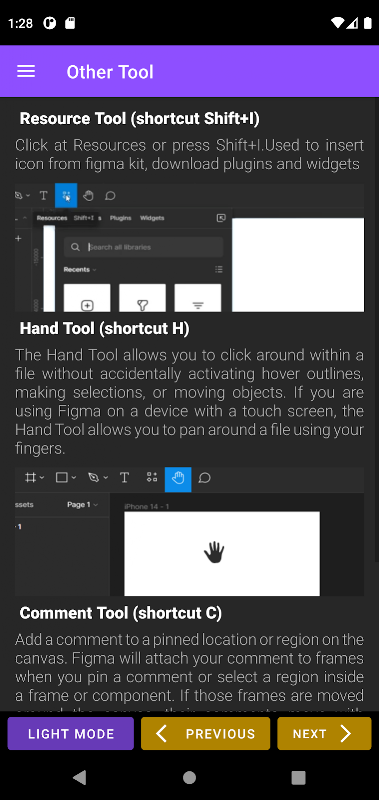This screenshot has width=379, height=800.
Task: Click the 'Comment Tool (shortcut C)' heading
Action: (x=120, y=613)
